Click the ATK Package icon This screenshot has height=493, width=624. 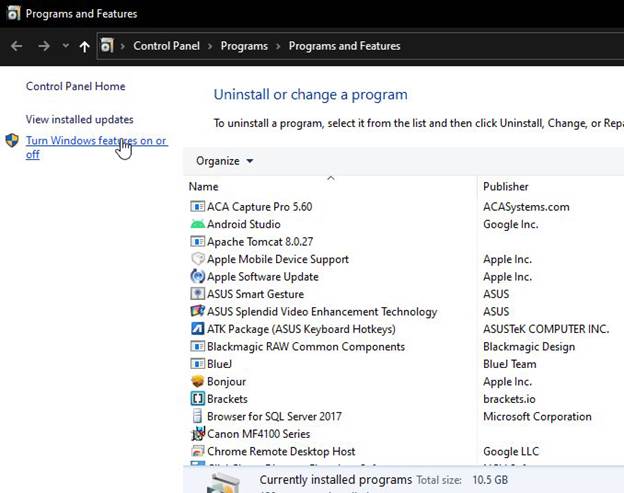tap(197, 329)
